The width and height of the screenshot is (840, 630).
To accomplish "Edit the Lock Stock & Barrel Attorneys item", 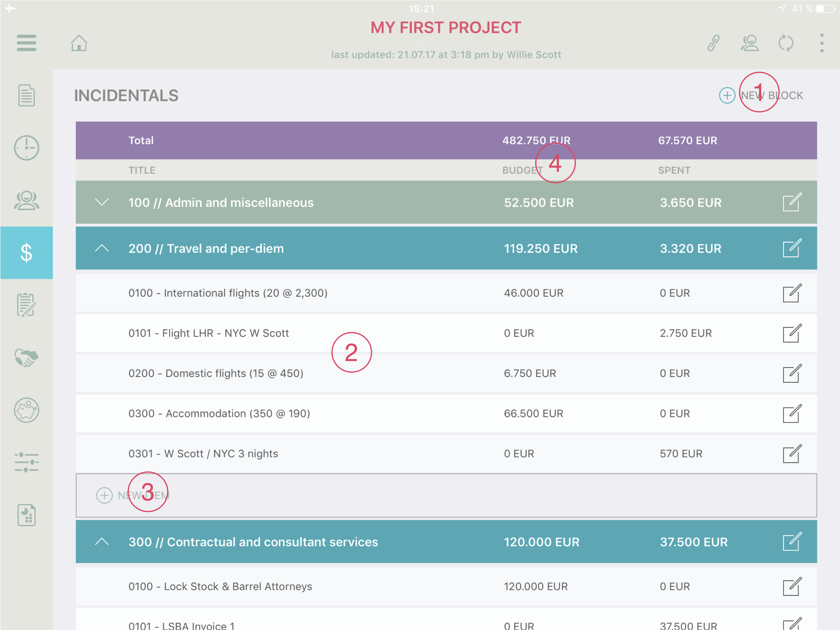I will (792, 587).
